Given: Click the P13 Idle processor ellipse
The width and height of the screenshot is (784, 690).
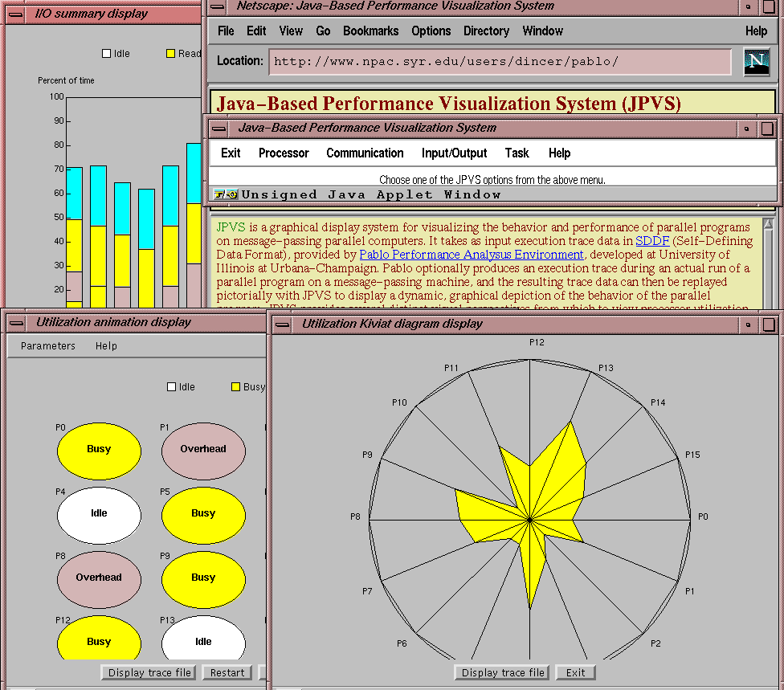Looking at the screenshot, I should point(203,638).
